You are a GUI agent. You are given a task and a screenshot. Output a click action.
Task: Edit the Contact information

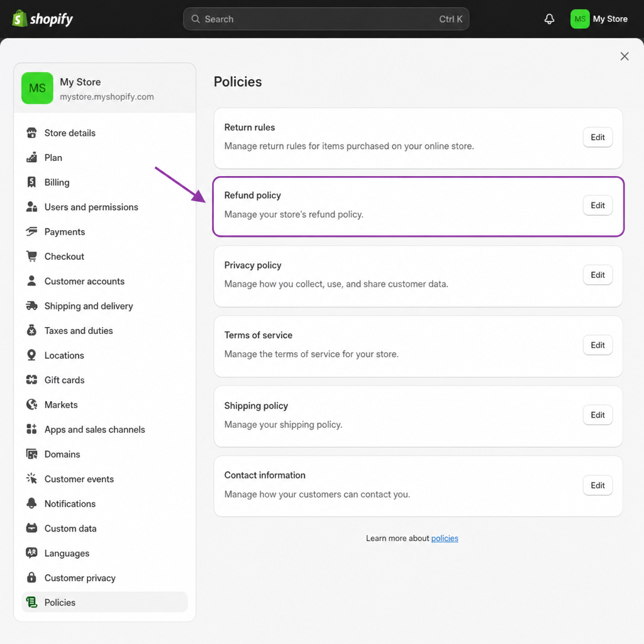pos(597,485)
